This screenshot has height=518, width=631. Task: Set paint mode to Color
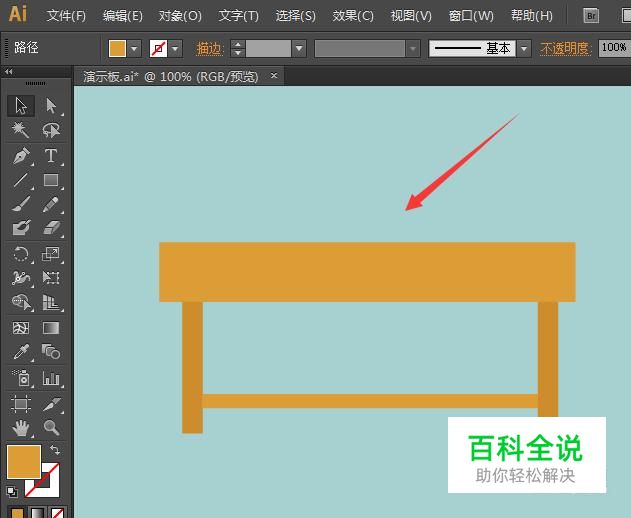(17, 512)
